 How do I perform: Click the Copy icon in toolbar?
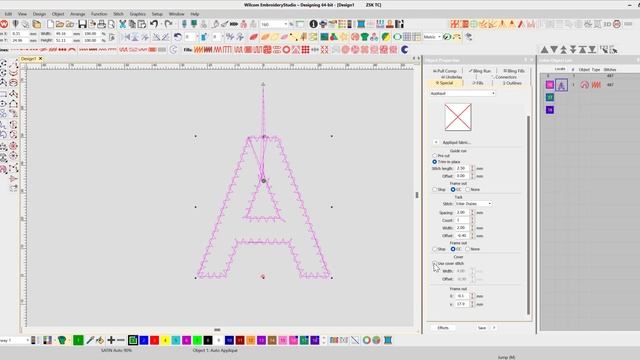132,24
